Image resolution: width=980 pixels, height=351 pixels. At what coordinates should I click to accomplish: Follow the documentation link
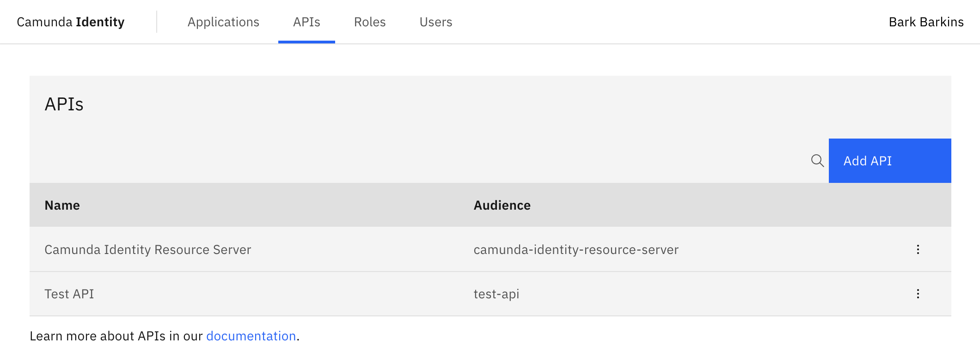coord(251,336)
